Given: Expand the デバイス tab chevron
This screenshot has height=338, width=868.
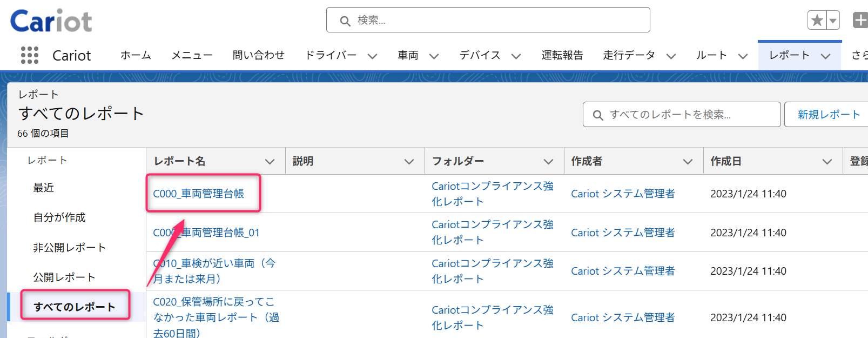Looking at the screenshot, I should [516, 56].
